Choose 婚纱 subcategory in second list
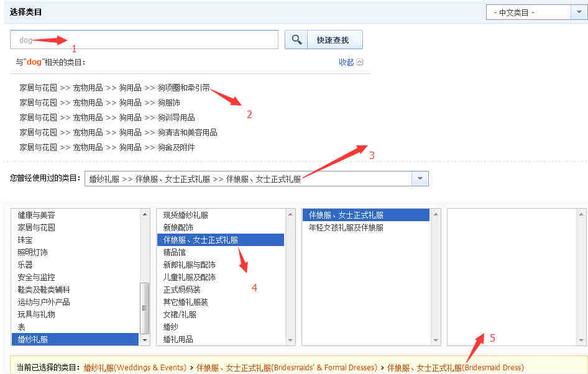 221,326
